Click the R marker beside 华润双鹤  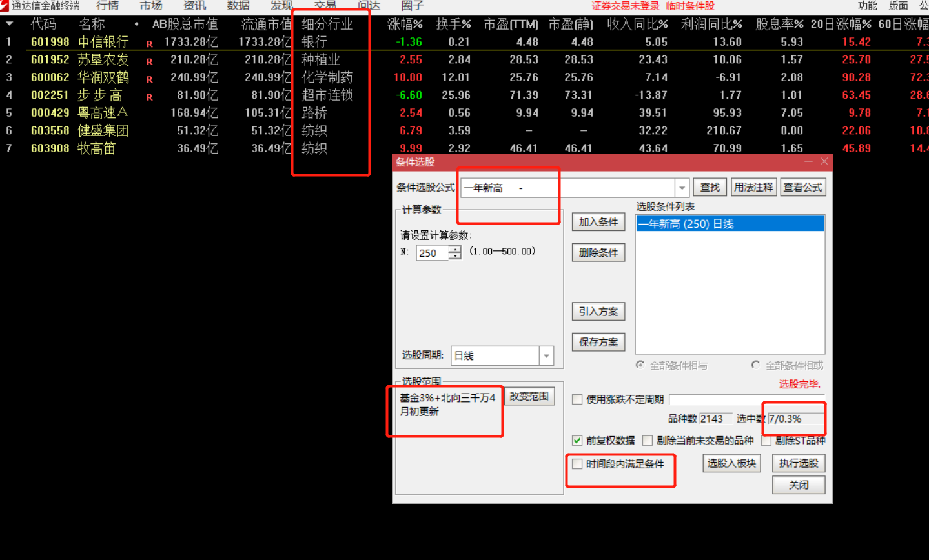tap(150, 80)
